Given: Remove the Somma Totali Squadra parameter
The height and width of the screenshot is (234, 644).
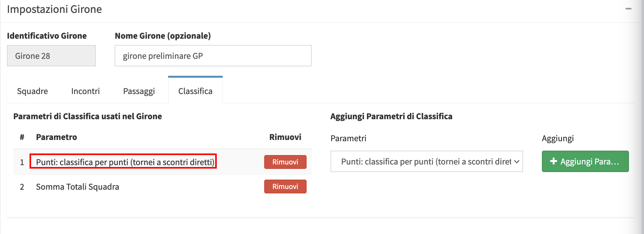Looking at the screenshot, I should click(285, 187).
